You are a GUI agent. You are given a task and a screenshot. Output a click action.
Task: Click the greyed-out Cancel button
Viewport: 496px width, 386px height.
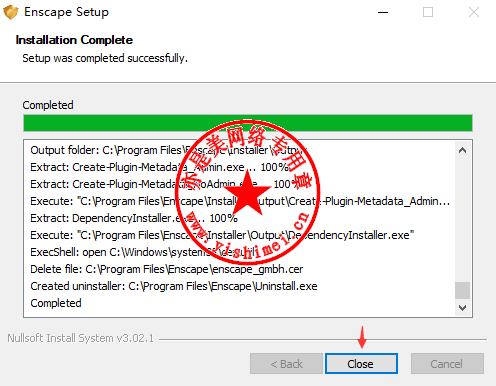click(447, 364)
